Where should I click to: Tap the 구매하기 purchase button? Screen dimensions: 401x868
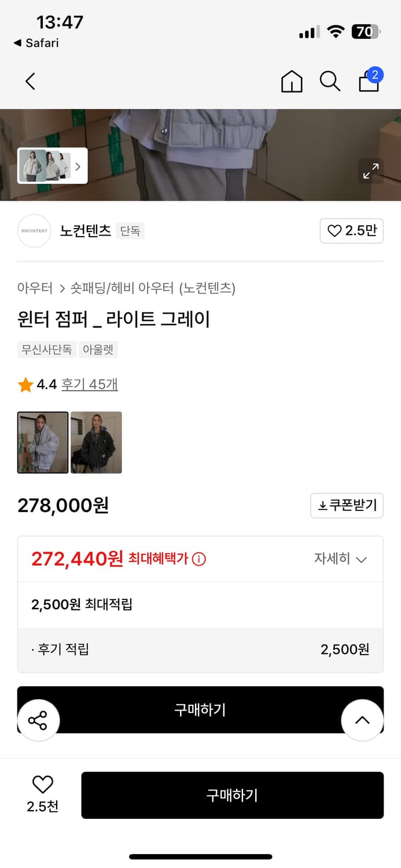[233, 795]
